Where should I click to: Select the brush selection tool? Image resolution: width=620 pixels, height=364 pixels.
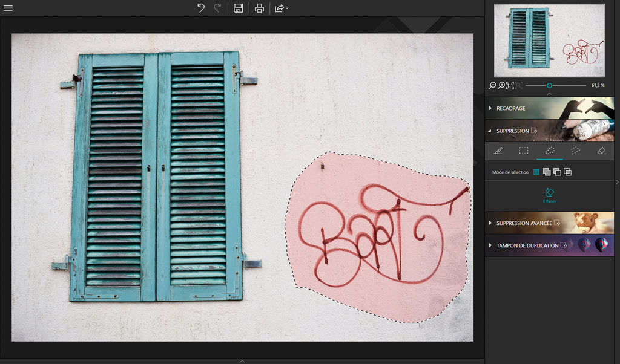tap(498, 151)
